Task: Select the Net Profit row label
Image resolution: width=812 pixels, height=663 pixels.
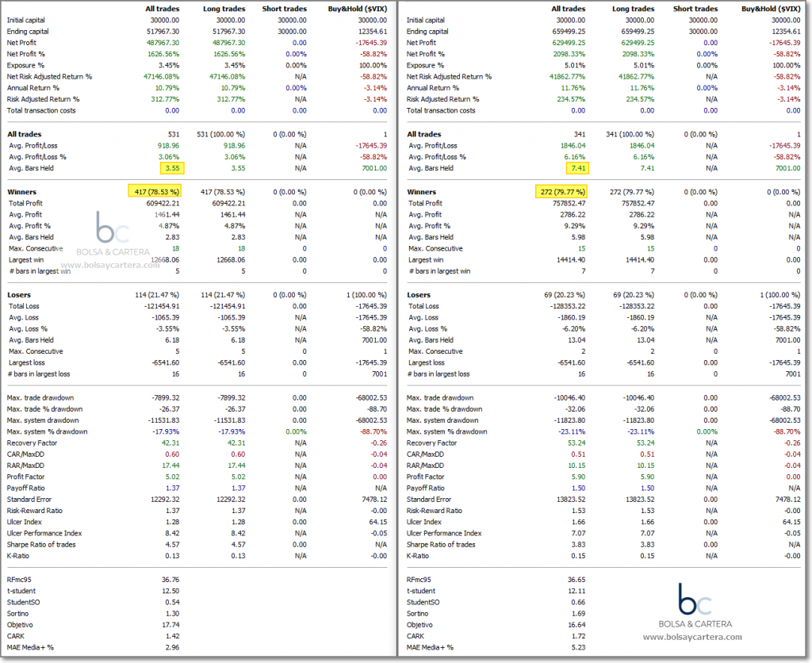Action: tap(22, 42)
